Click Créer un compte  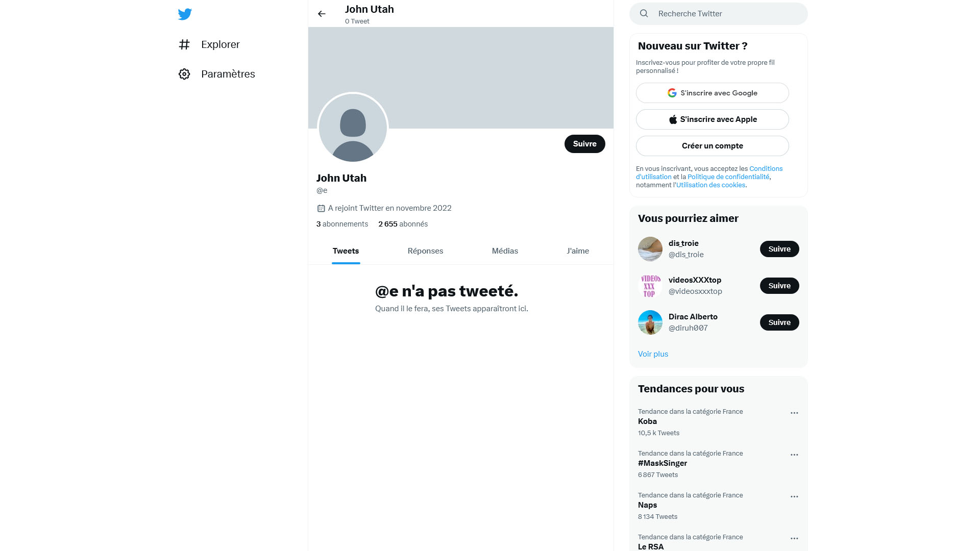(x=713, y=146)
